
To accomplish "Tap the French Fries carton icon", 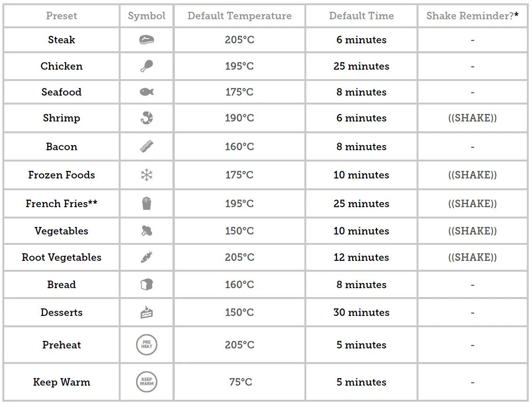I will coord(147,203).
